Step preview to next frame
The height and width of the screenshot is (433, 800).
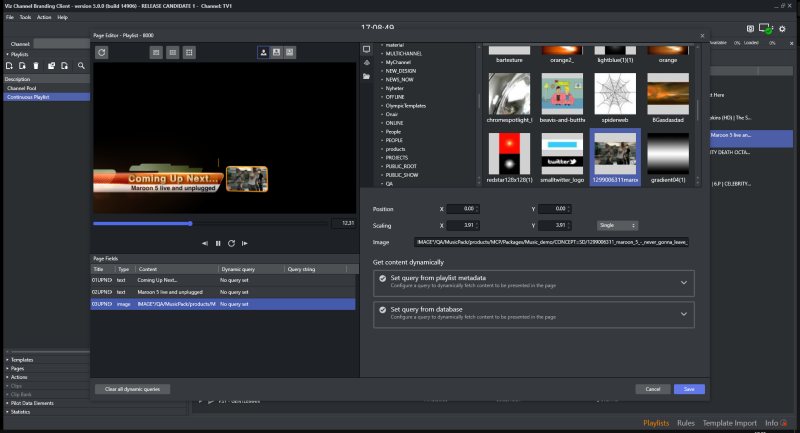[x=244, y=243]
